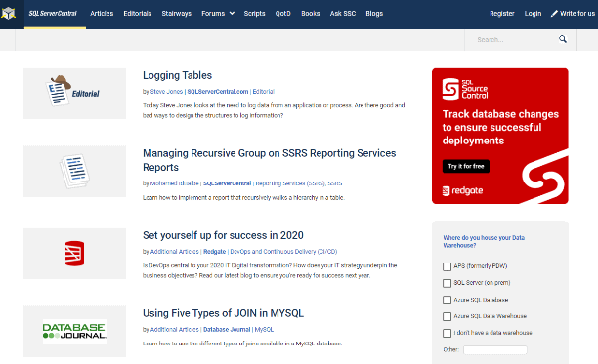The width and height of the screenshot is (598, 364).
Task: Click the pencil icon beside Write for us
Action: click(554, 14)
